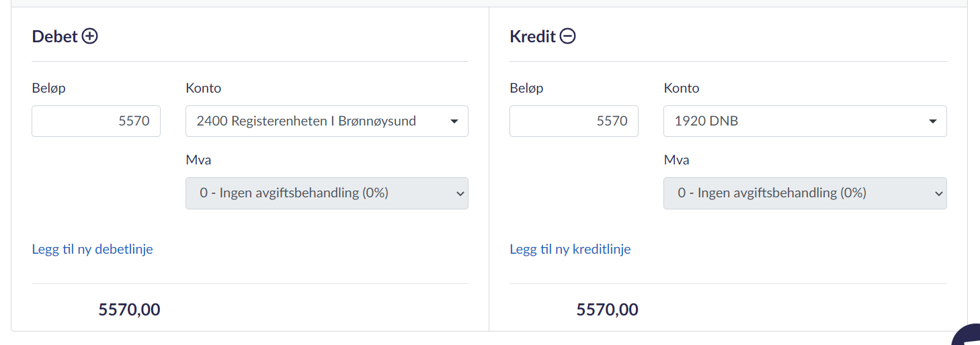Open credit Konto dropdown showing 1920 DNB
Image resolution: width=980 pixels, height=345 pixels.
[805, 121]
